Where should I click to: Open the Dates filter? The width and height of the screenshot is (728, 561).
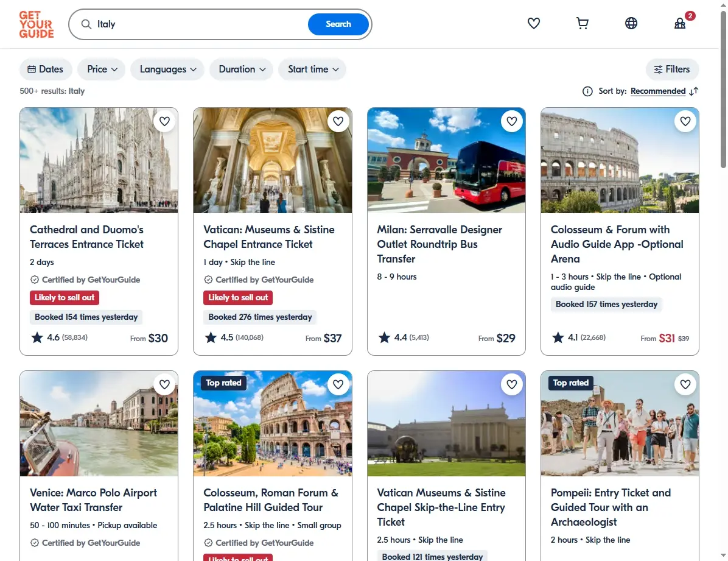(x=46, y=69)
